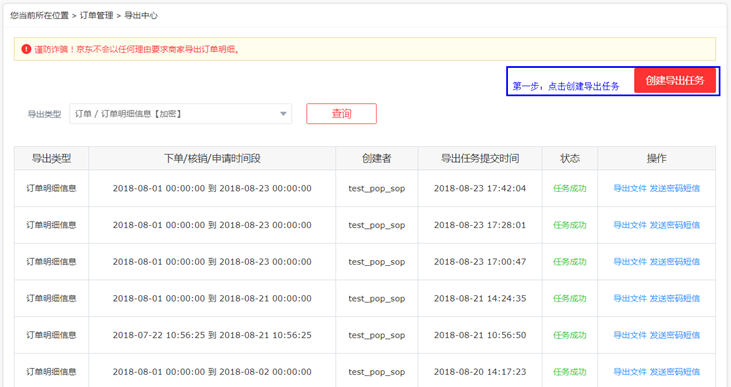Click 订单明细信息 type in the 17:00:47 row
Image resolution: width=731 pixels, height=387 pixels.
click(51, 262)
